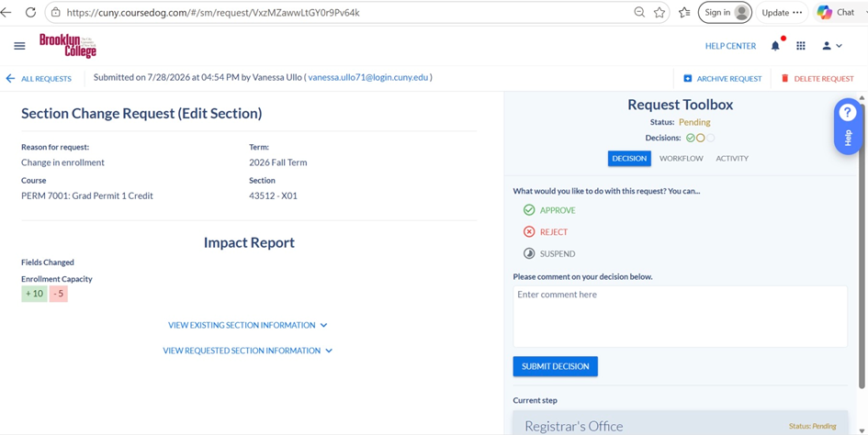Click into the decision comment box

coord(681,317)
